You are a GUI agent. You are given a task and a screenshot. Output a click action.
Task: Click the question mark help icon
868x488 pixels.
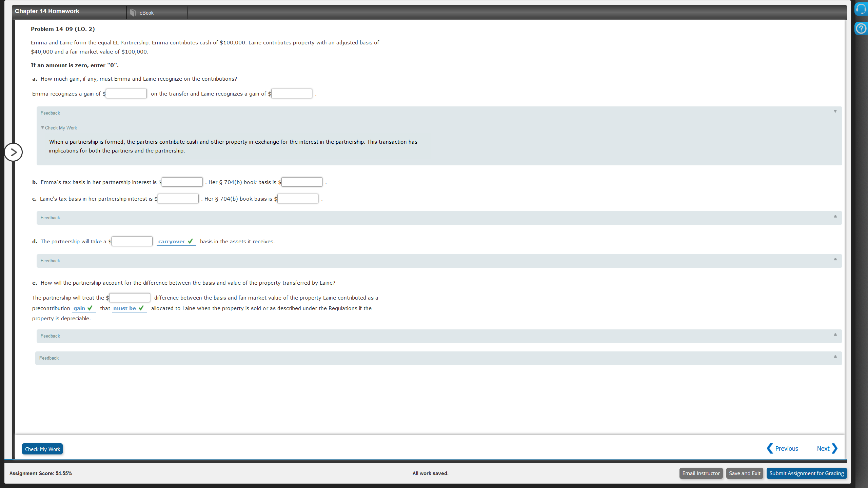(861, 29)
